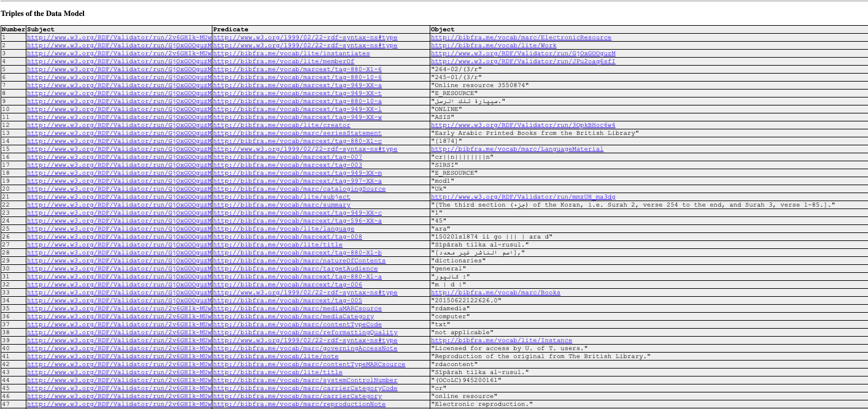
Task: Click the catalogingSource predicate link
Action: click(299, 189)
